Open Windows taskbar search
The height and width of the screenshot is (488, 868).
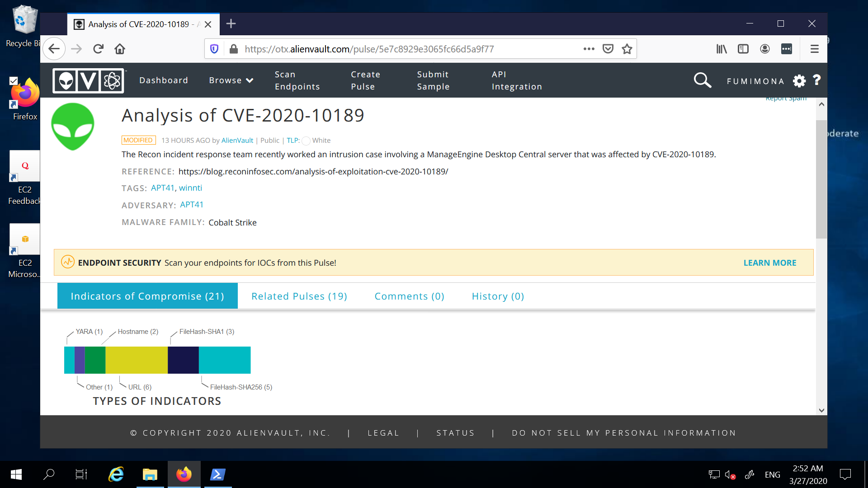pyautogui.click(x=49, y=474)
